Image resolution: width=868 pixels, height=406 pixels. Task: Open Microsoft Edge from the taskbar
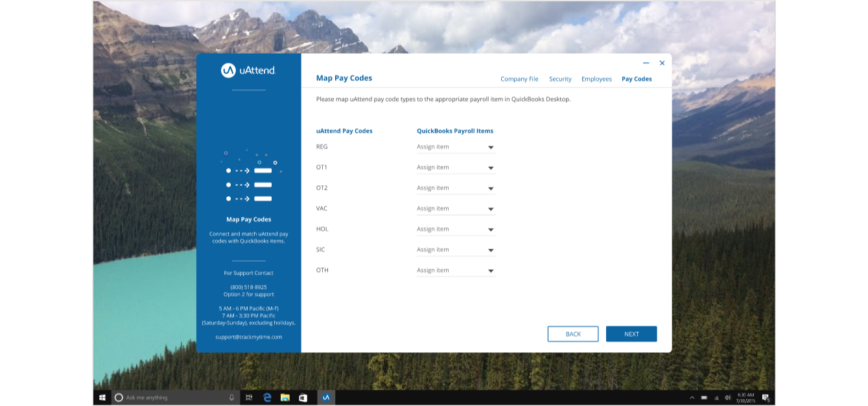click(267, 398)
